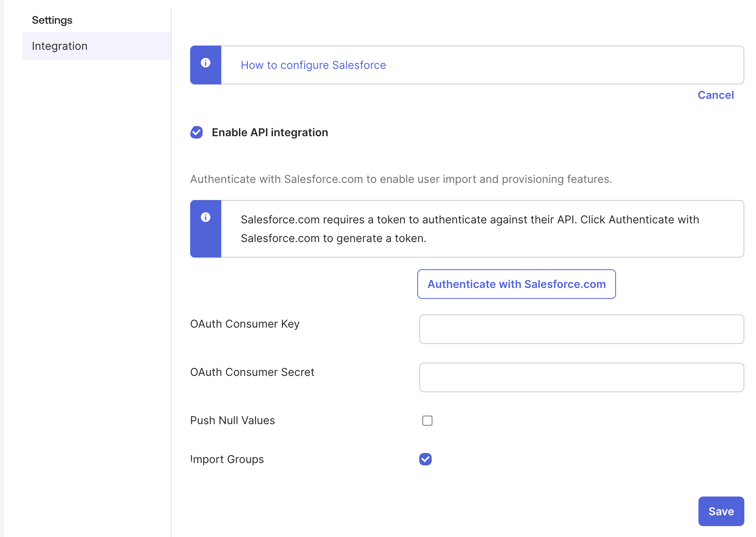Click the Settings heading in sidebar

click(52, 20)
